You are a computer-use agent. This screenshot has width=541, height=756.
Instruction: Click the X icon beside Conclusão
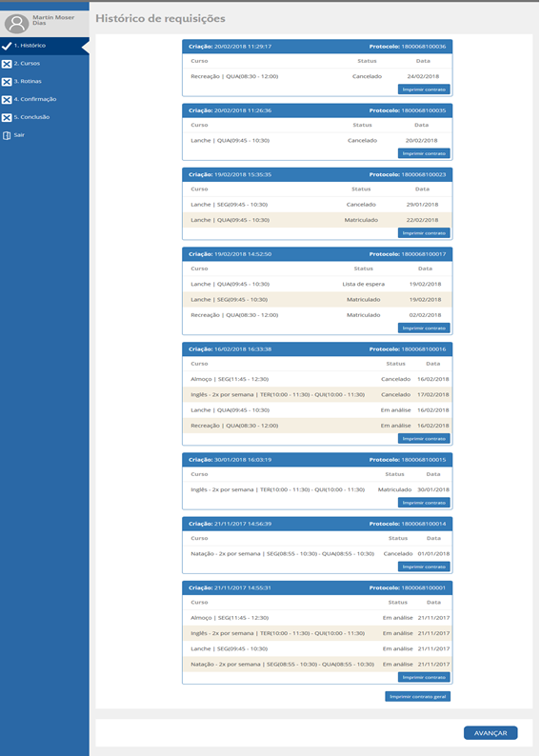coord(7,118)
